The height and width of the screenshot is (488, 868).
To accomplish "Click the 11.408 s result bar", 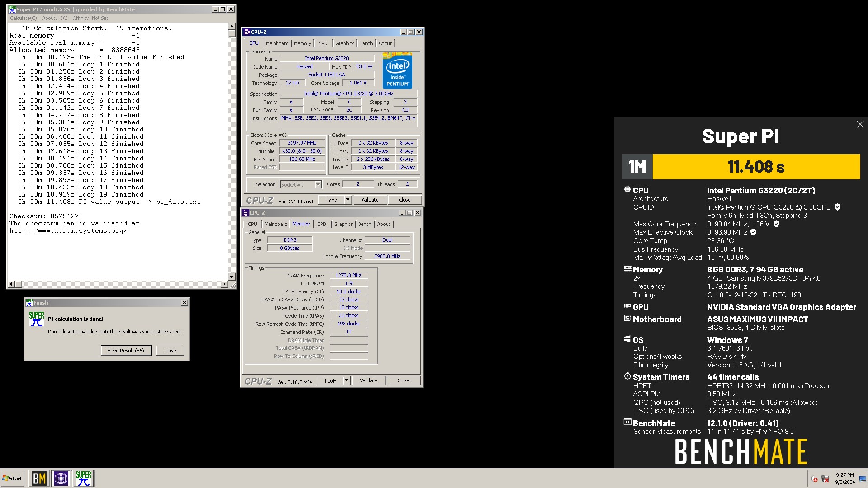I will (x=756, y=167).
